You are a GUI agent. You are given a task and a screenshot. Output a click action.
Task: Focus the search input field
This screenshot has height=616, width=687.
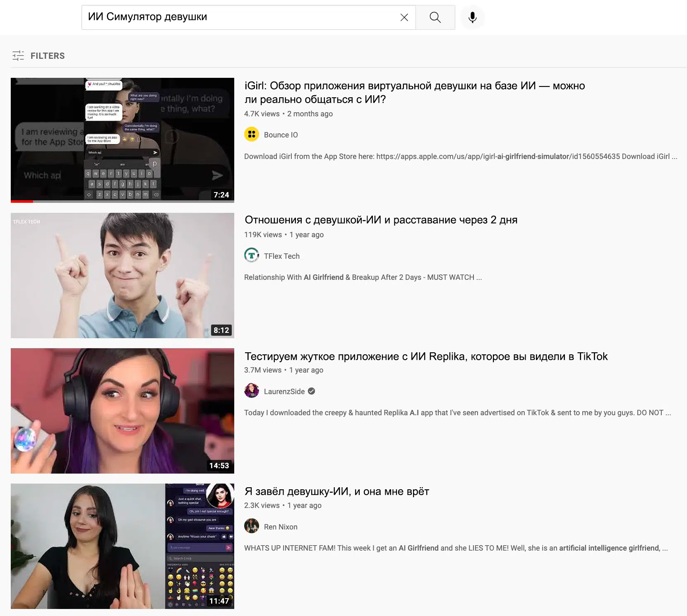tap(240, 17)
